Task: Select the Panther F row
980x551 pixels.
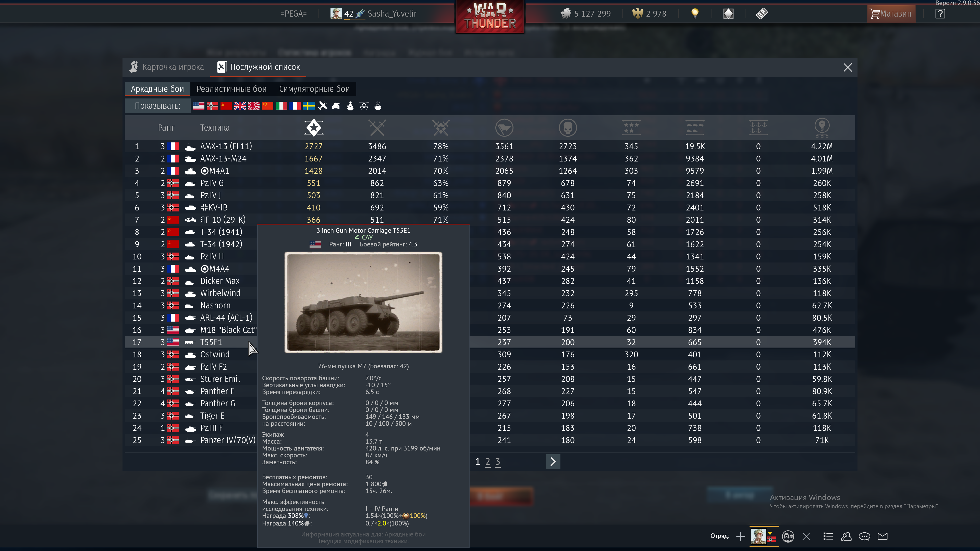Action: (490, 391)
